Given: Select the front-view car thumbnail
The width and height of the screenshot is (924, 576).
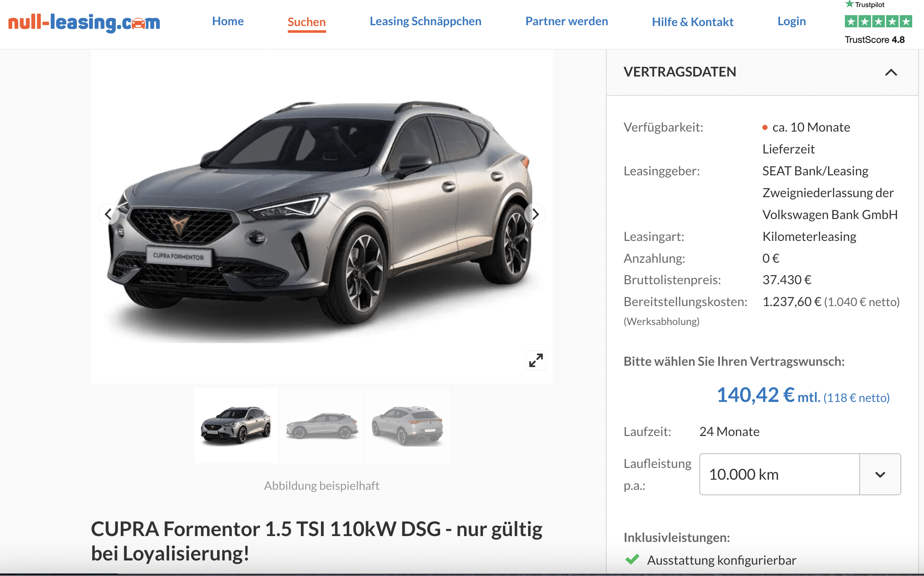Looking at the screenshot, I should click(236, 425).
